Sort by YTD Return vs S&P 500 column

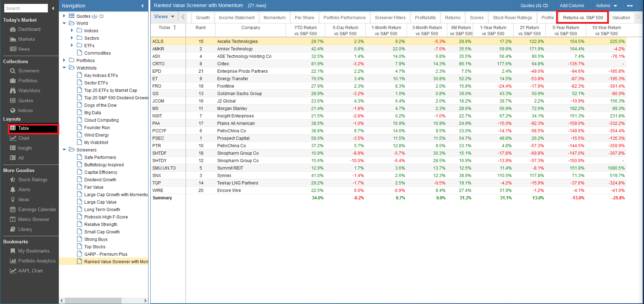[306, 31]
